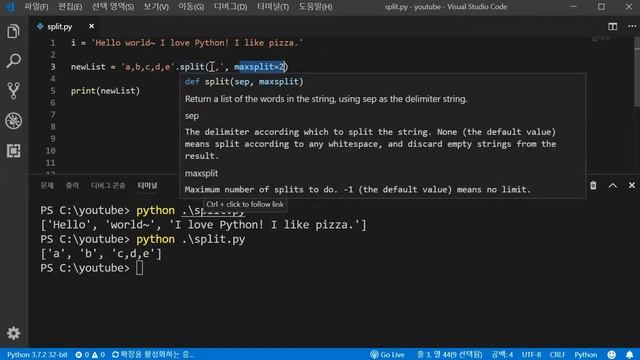
Task: Open the Explorer view in activity bar
Action: click(x=13, y=31)
